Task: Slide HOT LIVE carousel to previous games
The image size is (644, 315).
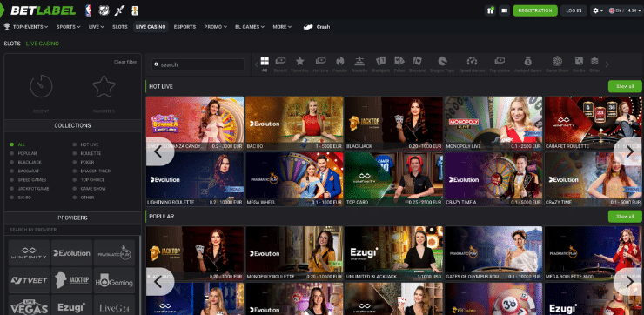Action: [x=160, y=151]
